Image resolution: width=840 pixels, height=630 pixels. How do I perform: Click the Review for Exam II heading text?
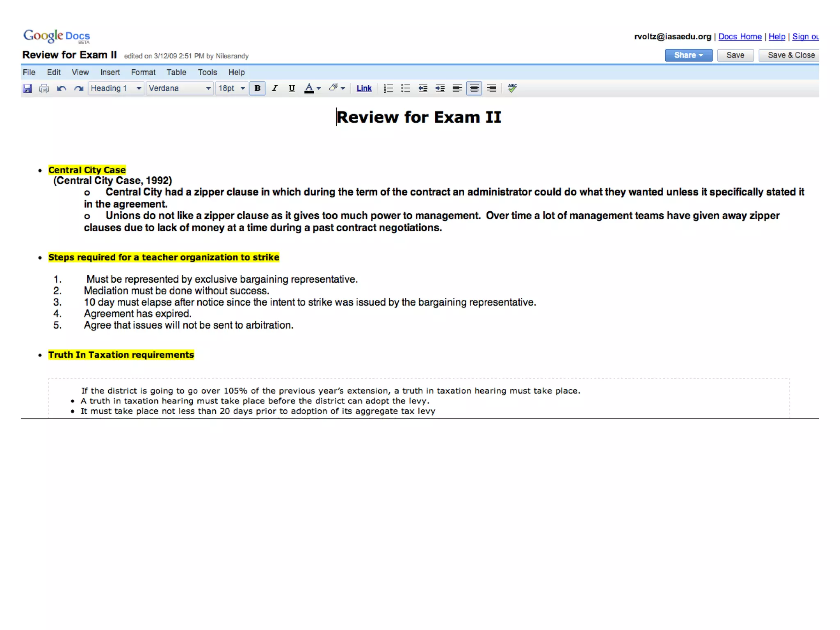pyautogui.click(x=419, y=117)
